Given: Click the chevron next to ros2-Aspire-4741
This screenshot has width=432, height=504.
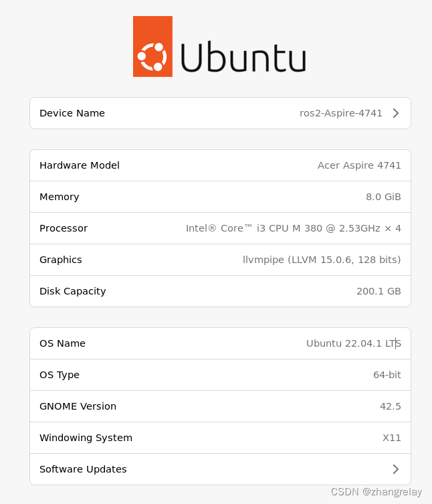Looking at the screenshot, I should click(396, 113).
